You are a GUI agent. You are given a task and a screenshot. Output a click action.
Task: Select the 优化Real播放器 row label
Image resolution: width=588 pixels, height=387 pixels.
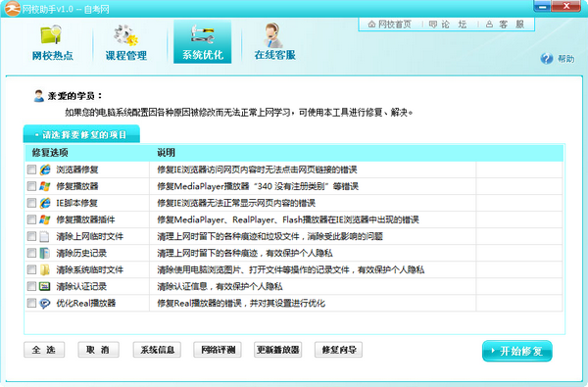pos(86,304)
